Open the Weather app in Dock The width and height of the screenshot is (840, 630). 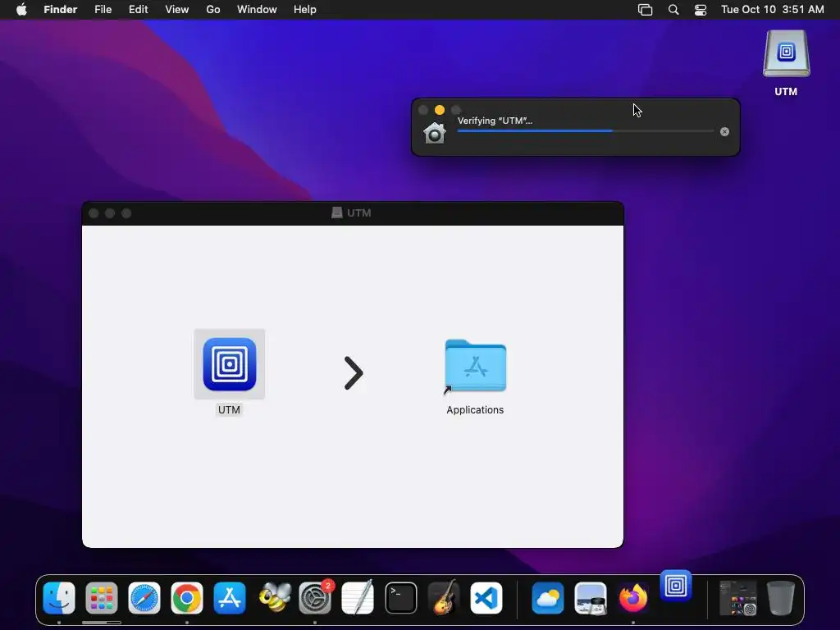547,598
